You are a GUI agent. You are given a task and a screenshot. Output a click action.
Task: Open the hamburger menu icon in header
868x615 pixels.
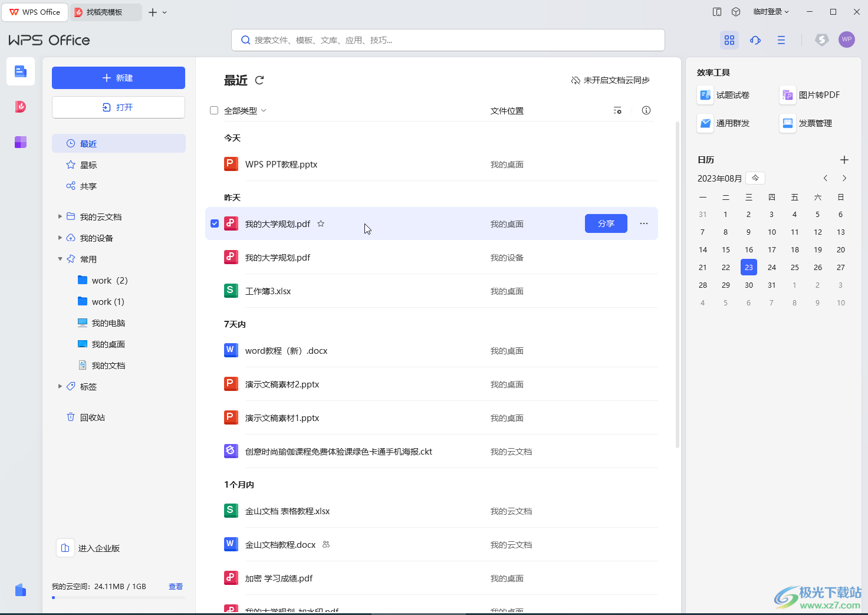click(x=781, y=40)
